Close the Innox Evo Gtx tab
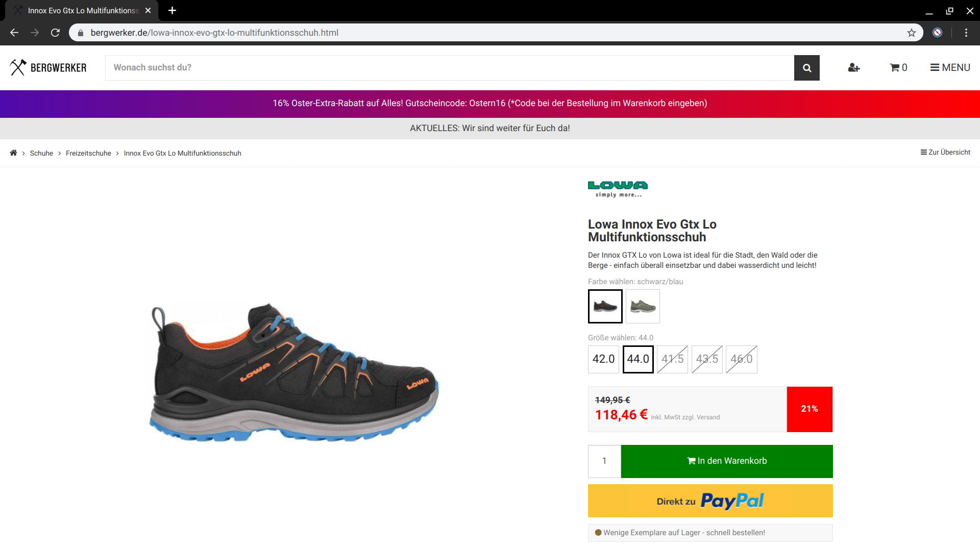980x551 pixels. 148,10
